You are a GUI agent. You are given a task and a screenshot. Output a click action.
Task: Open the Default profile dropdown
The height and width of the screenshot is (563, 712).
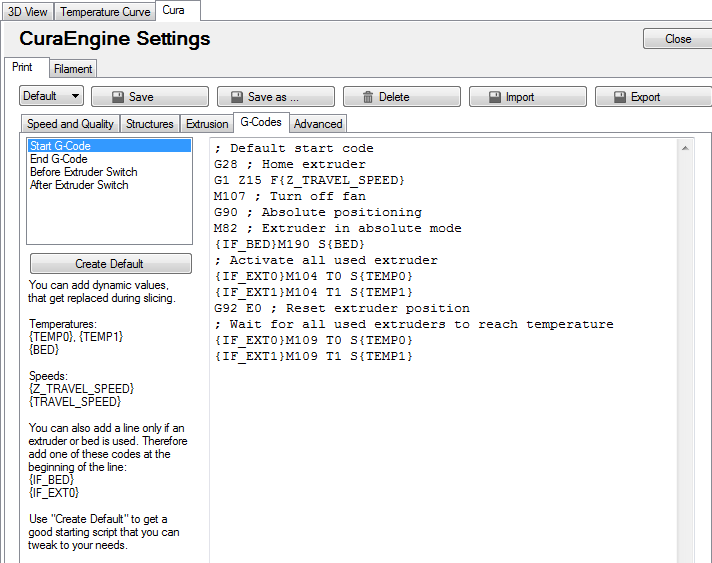[51, 96]
